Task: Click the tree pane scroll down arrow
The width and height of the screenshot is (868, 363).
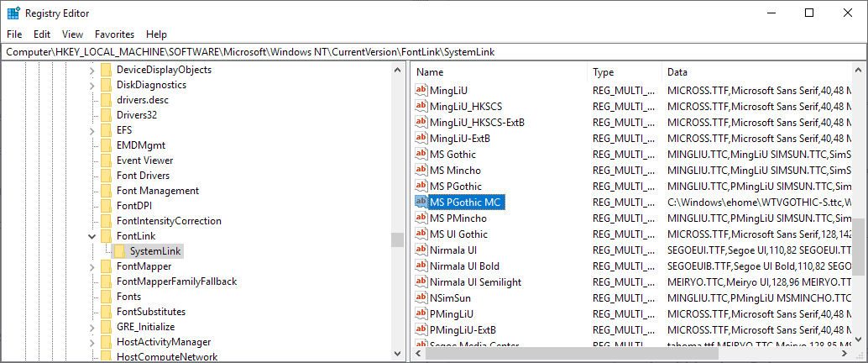Action: click(x=397, y=353)
